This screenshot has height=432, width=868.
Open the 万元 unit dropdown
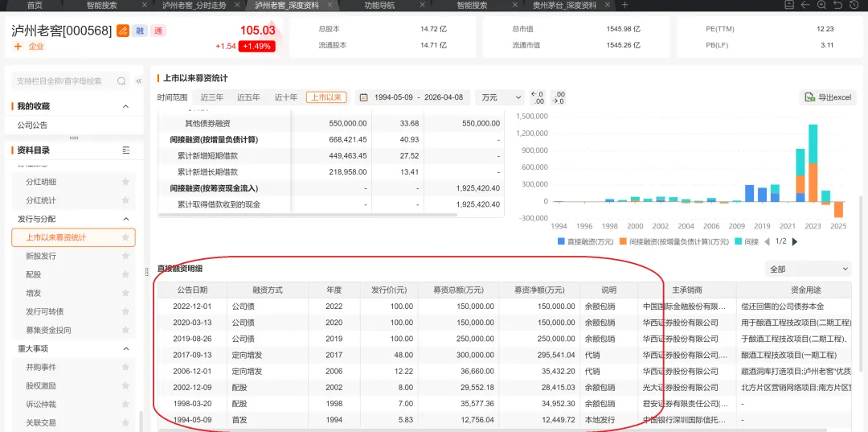click(x=500, y=97)
